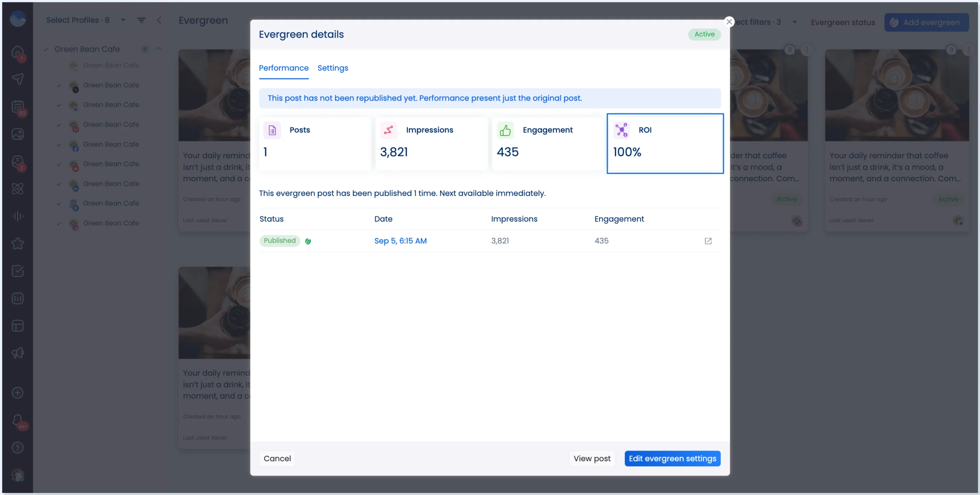Click the Active status badge in dialog header

click(x=704, y=34)
